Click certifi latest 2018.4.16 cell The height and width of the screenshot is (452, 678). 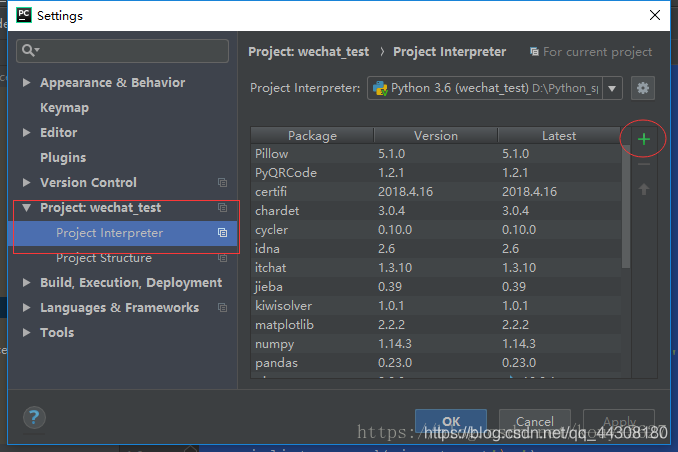click(x=529, y=192)
